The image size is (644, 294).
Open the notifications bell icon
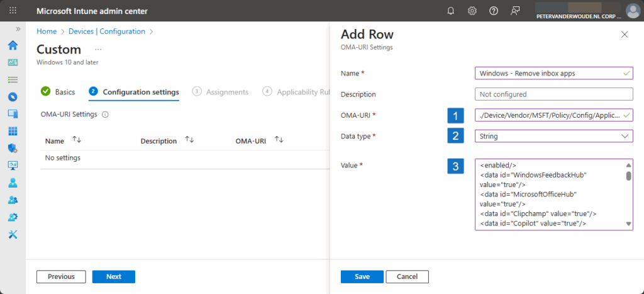[x=450, y=11]
